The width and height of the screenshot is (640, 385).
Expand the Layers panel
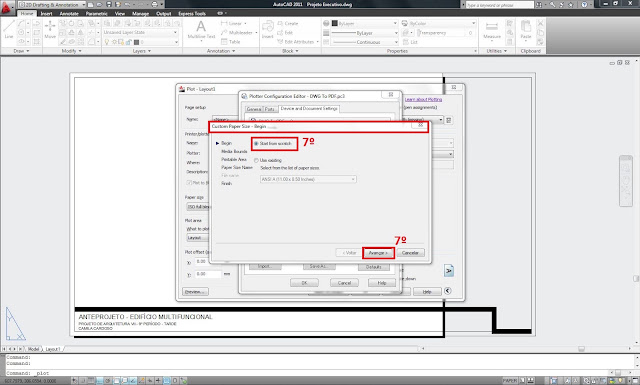142,51
